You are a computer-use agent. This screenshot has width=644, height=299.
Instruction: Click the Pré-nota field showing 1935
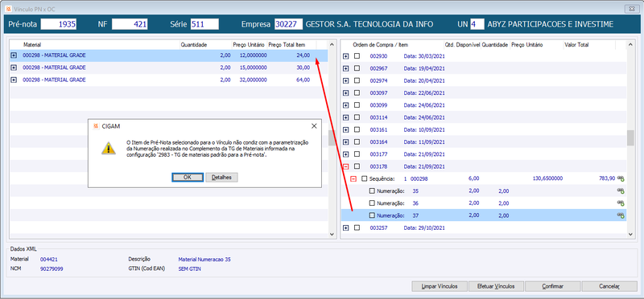59,24
